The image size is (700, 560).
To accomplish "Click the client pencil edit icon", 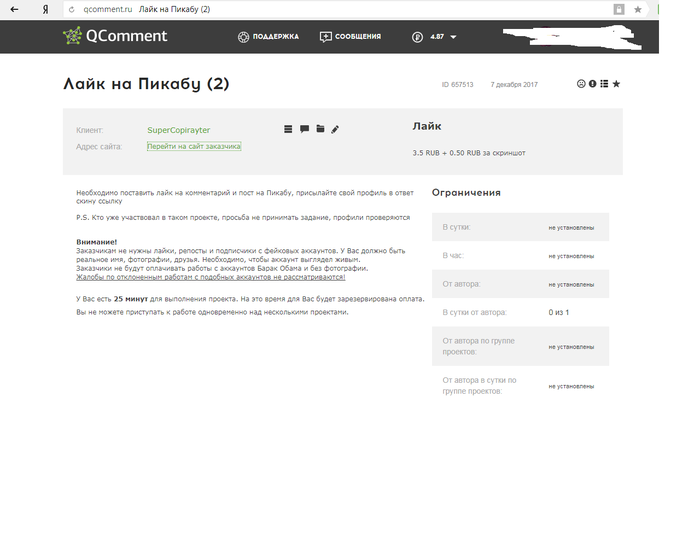I will (335, 130).
